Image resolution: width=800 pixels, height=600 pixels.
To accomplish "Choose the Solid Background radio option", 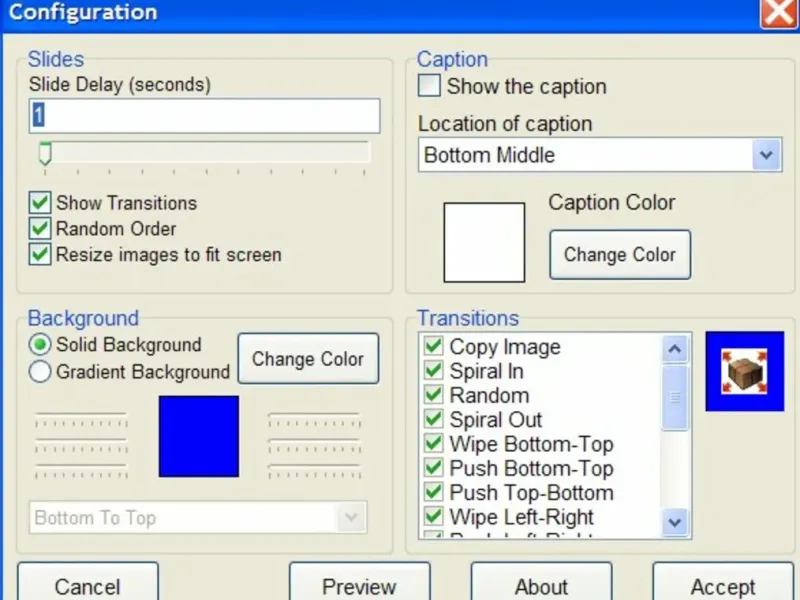I will [x=40, y=345].
